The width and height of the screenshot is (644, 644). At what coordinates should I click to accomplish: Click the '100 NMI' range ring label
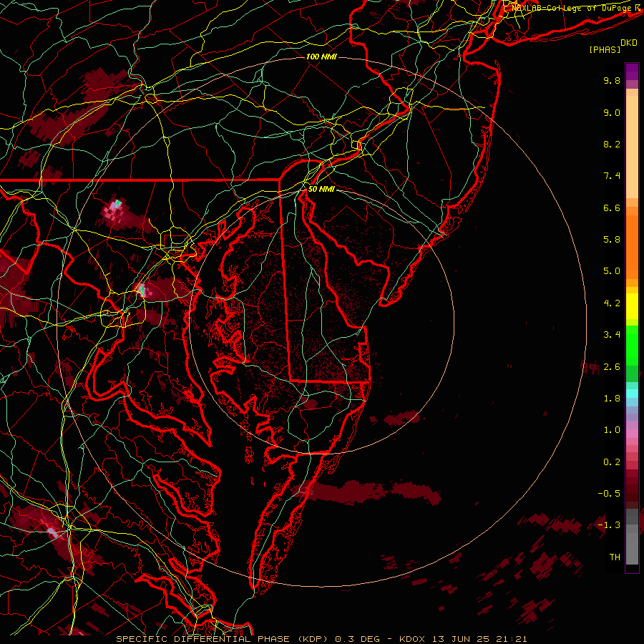pyautogui.click(x=321, y=57)
